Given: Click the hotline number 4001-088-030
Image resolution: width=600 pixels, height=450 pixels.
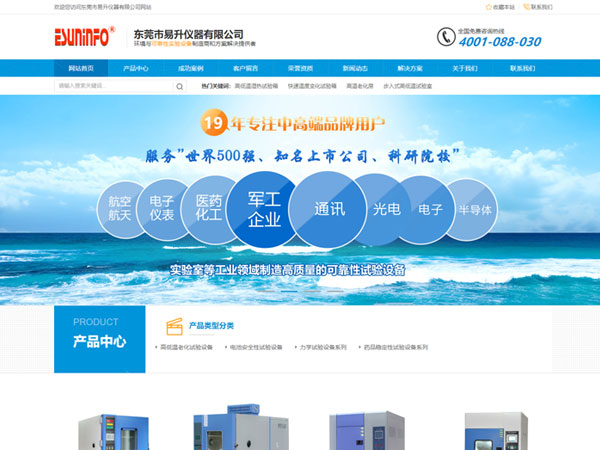Looking at the screenshot, I should click(500, 42).
